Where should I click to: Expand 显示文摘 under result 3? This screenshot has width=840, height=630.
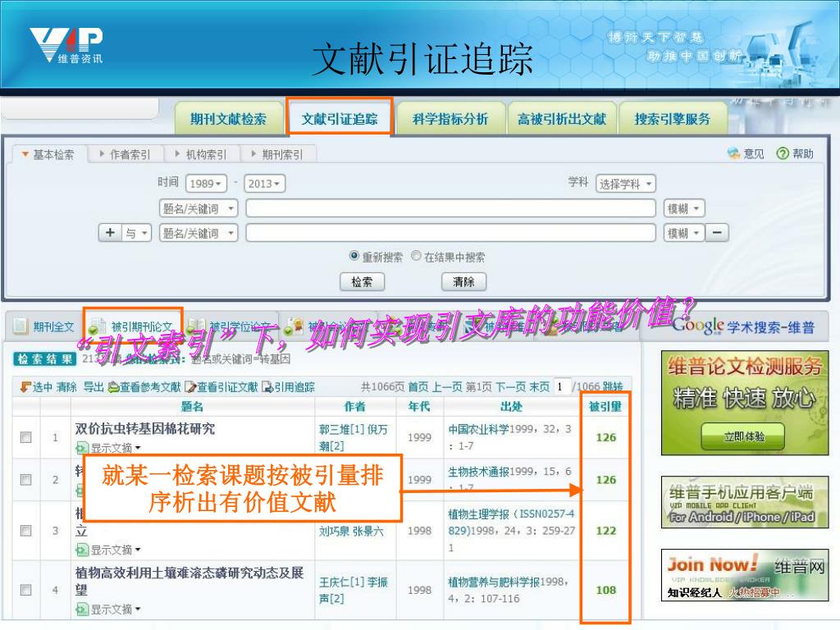coord(109,550)
